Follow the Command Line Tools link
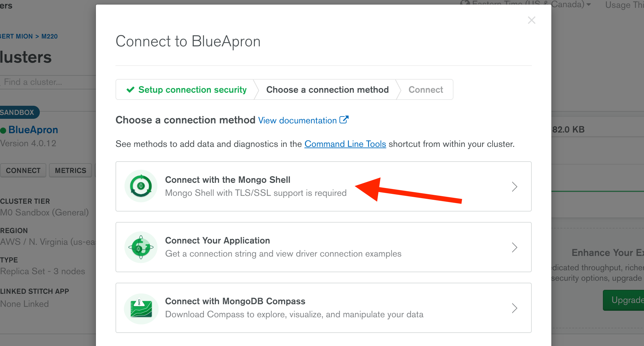The height and width of the screenshot is (346, 644). (x=345, y=144)
